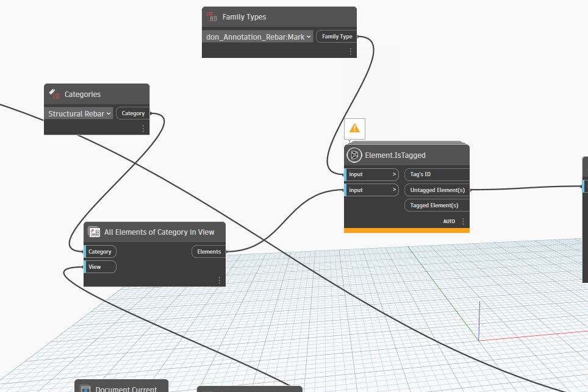Open the Family Types node three-dot menu
This screenshot has width=588, height=392.
(x=350, y=52)
